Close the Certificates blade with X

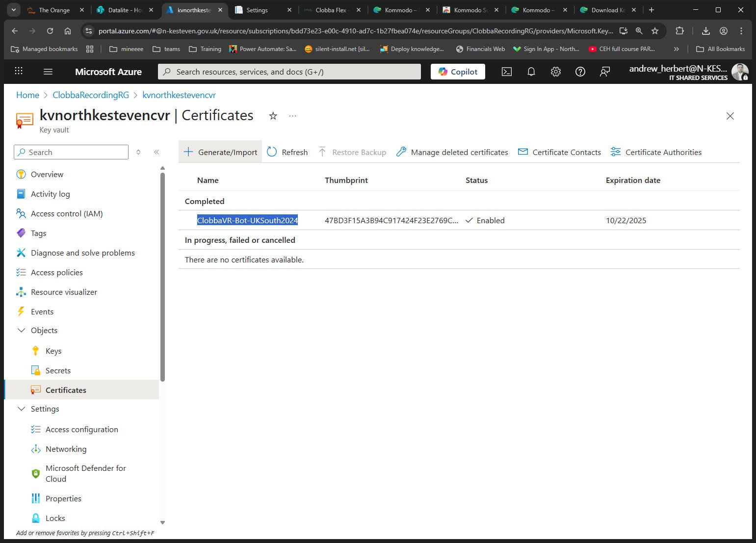730,116
